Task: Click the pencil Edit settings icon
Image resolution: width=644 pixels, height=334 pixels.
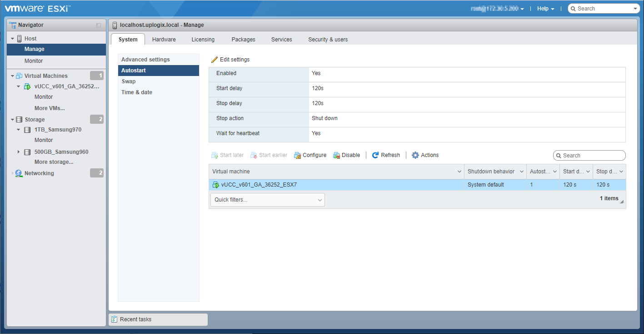Action: (x=215, y=60)
